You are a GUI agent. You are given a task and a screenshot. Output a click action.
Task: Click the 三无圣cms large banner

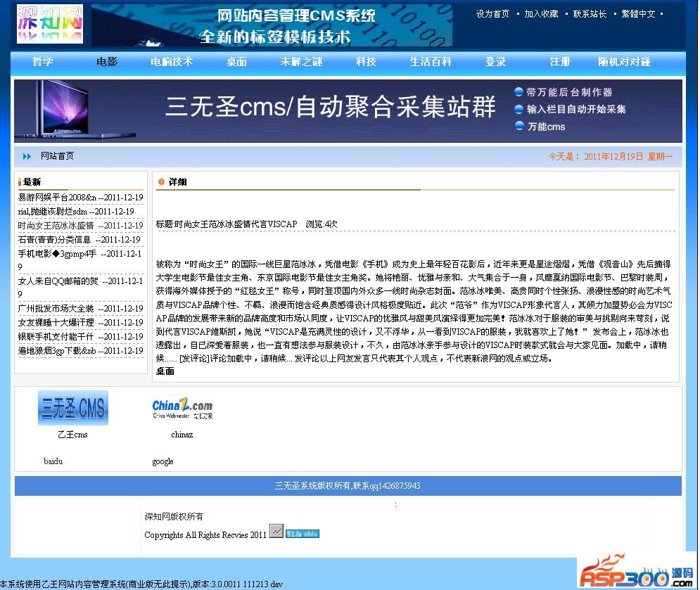pyautogui.click(x=348, y=111)
